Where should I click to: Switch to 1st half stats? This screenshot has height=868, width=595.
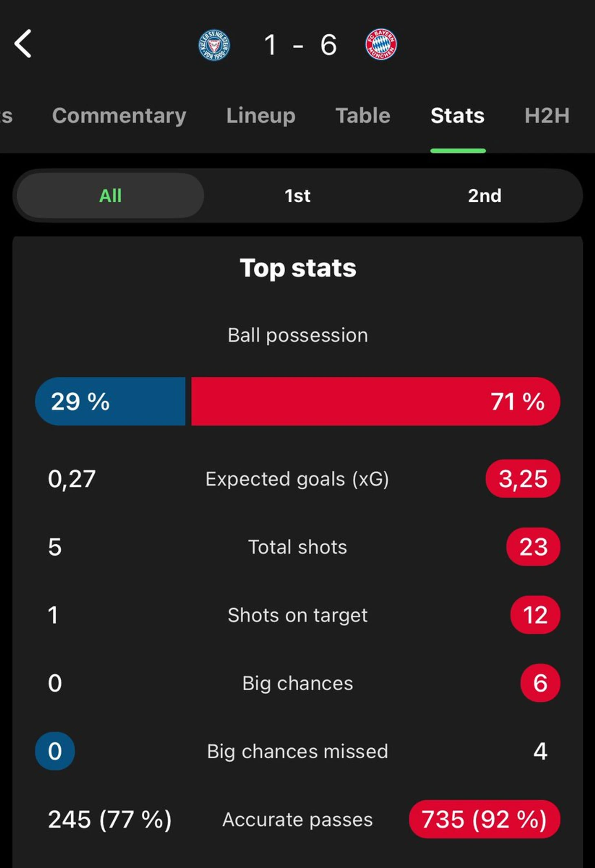(297, 196)
